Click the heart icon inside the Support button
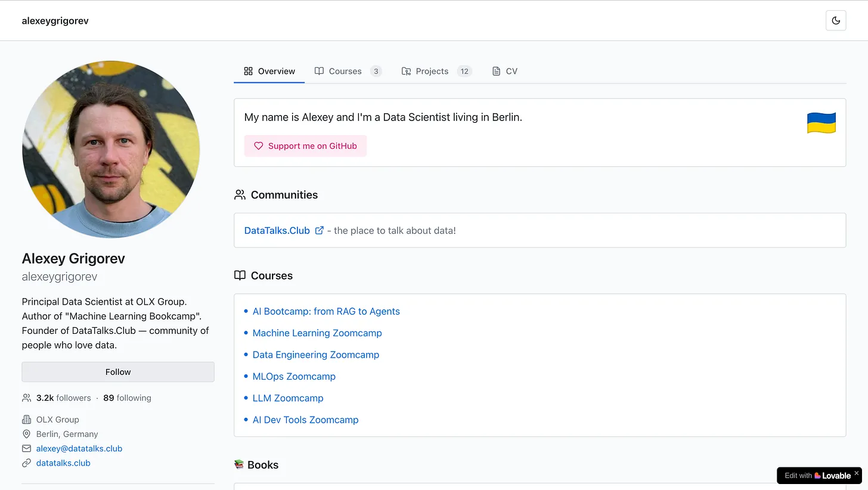 click(258, 145)
